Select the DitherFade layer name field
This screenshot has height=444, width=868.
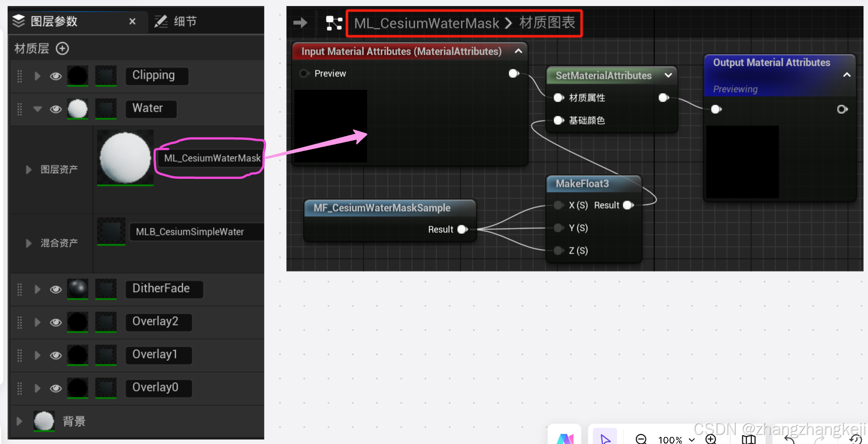(165, 289)
